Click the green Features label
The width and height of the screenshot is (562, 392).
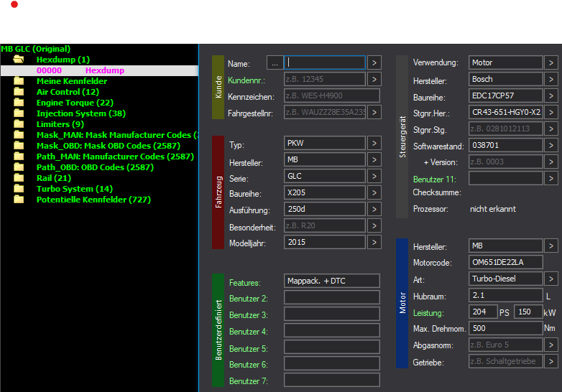coord(245,283)
